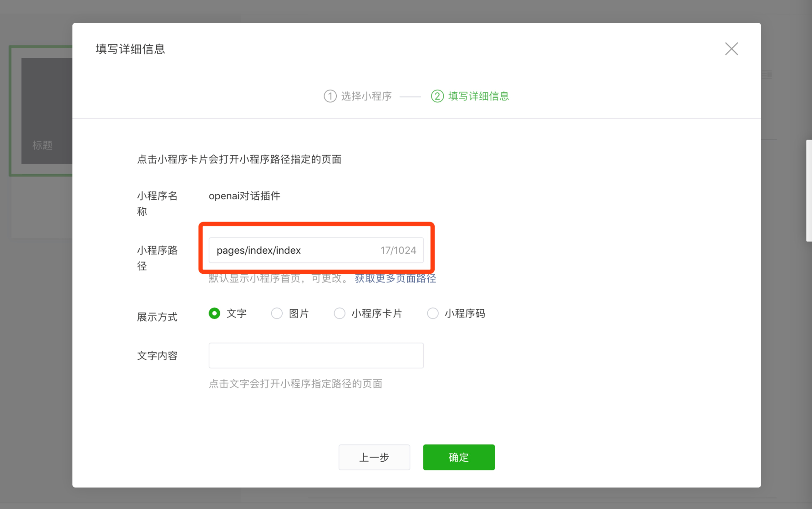This screenshot has width=812, height=509.
Task: Pick the 小程序卡片 radio button
Action: 340,313
